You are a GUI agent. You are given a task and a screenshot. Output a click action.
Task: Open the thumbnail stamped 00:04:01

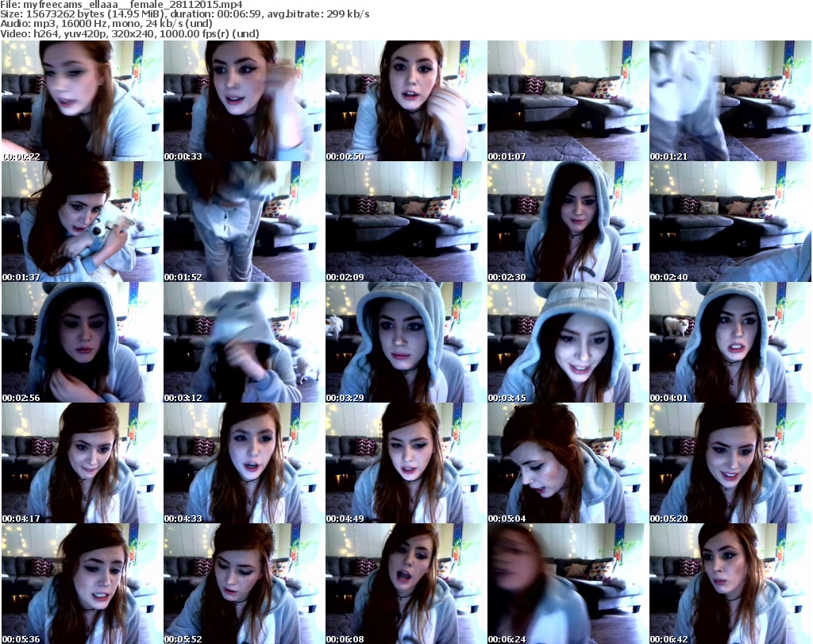pyautogui.click(x=730, y=342)
